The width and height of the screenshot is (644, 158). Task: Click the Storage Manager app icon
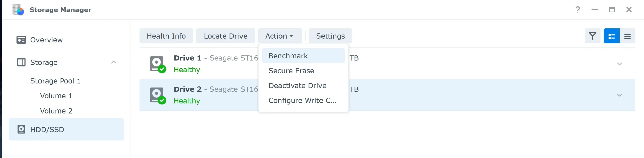[x=18, y=10]
